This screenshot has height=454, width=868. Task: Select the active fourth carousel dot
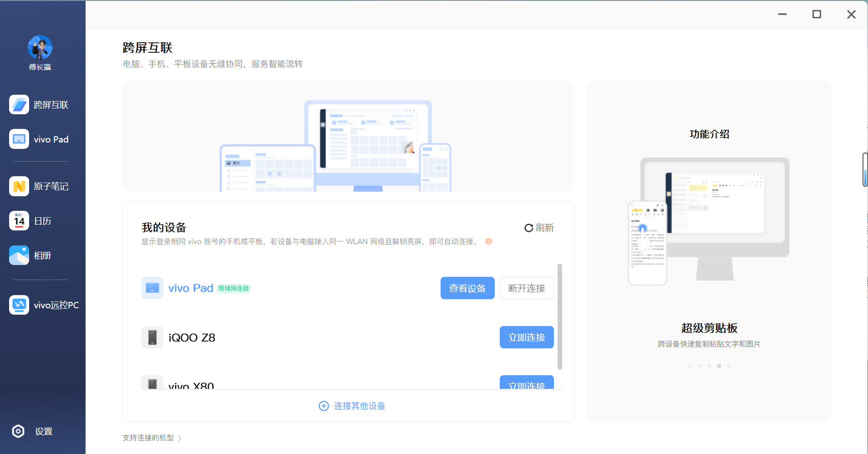(x=719, y=366)
